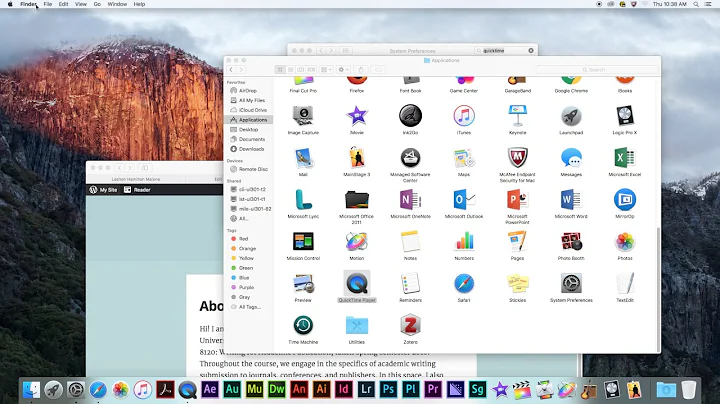Select AirDrop in Finder sidebar
The height and width of the screenshot is (404, 720).
click(x=250, y=90)
